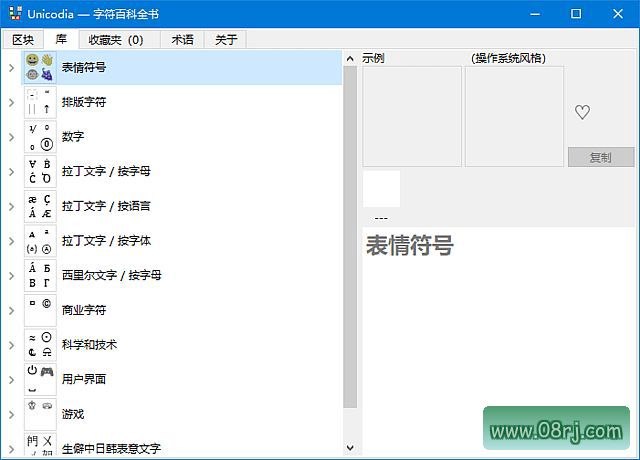Expand the 生僻中日韩表意文字 tree node

11,449
